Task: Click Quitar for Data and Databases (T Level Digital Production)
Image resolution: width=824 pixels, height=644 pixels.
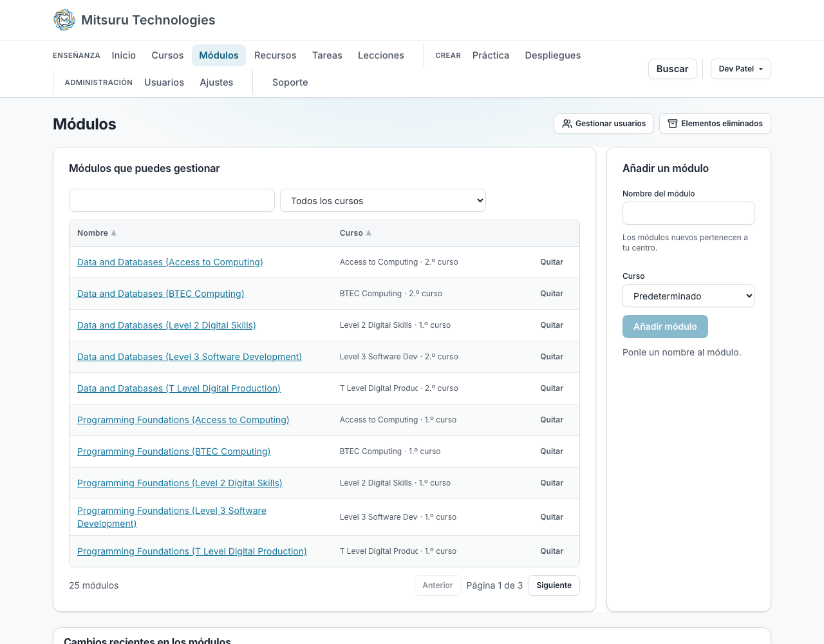Action: pos(552,388)
